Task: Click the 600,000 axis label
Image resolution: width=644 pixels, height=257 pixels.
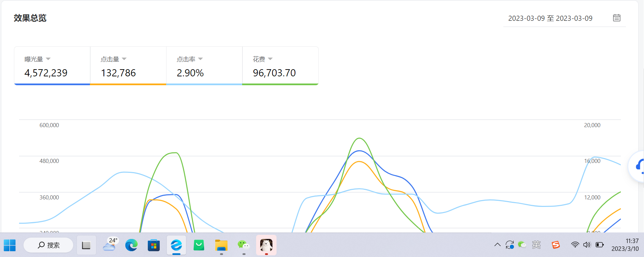Action: (49, 125)
